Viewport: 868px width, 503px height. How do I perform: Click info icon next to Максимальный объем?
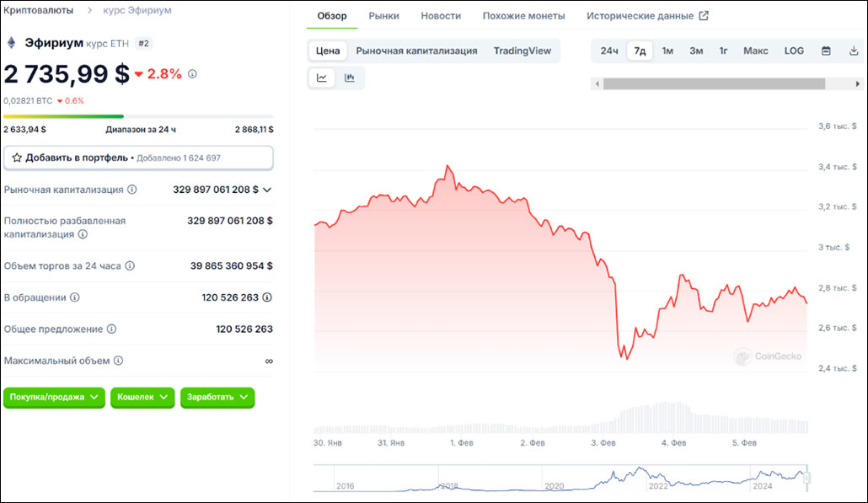tap(119, 361)
